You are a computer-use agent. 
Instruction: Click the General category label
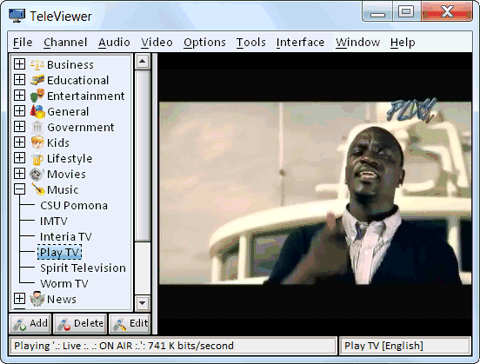(x=68, y=112)
